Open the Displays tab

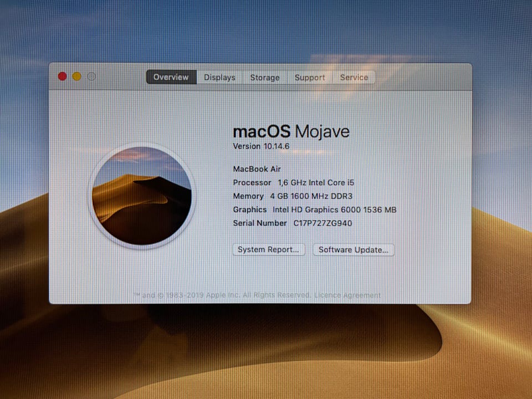219,78
